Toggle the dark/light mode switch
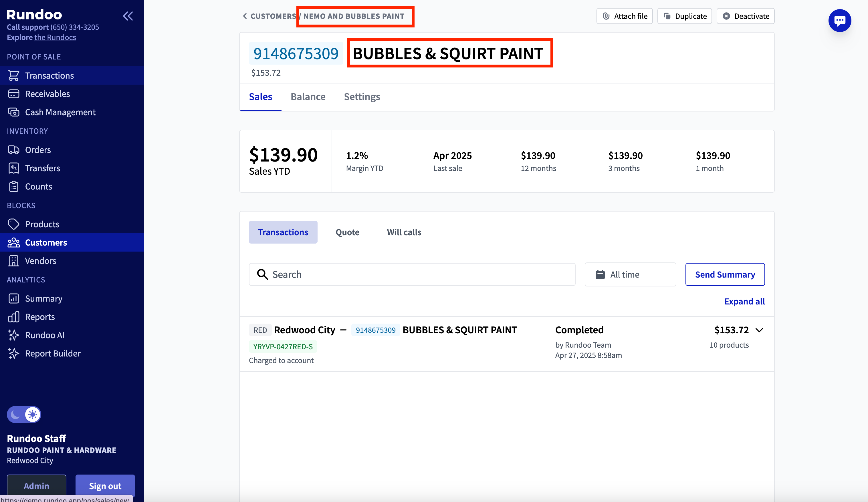 (24, 414)
